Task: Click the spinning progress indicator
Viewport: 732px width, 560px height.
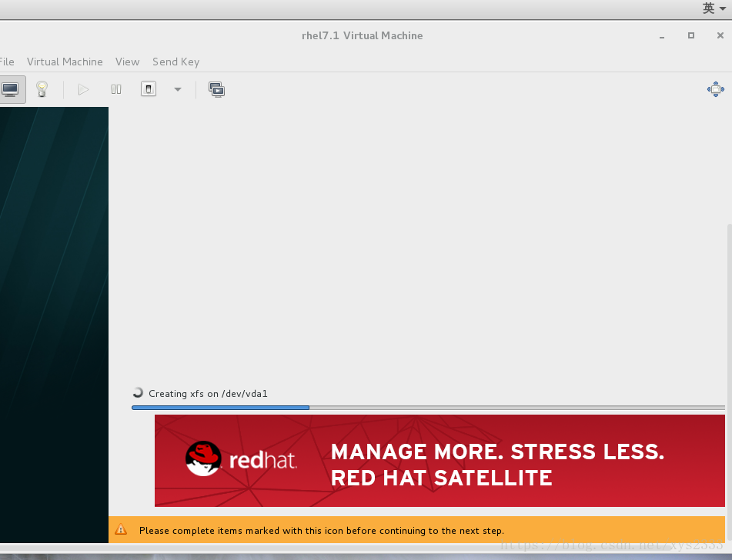Action: 138,393
